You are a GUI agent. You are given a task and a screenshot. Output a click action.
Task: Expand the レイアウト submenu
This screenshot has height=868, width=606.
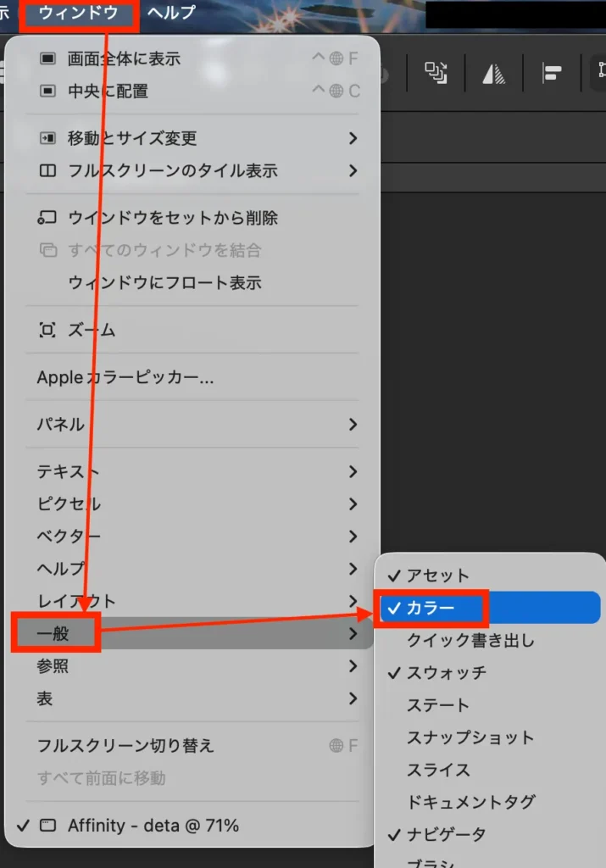[x=192, y=601]
